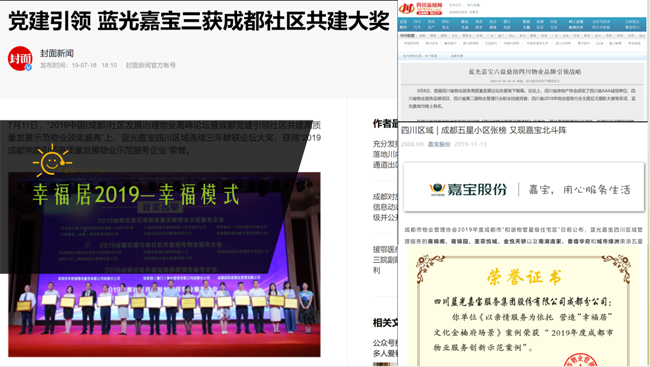Click the 幸福居2019—幸福模式 overlay title
Image resolution: width=650 pixels, height=367 pixels.
[136, 195]
